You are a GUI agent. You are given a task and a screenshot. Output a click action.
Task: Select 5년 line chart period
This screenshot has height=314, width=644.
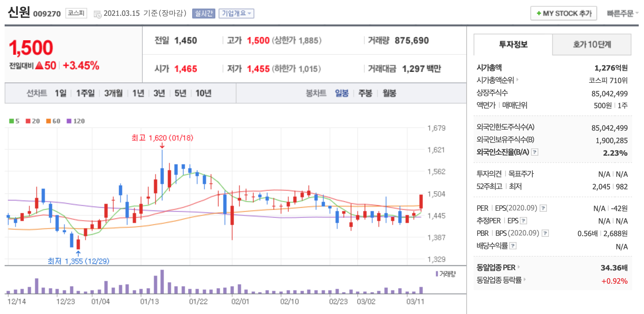pos(180,93)
